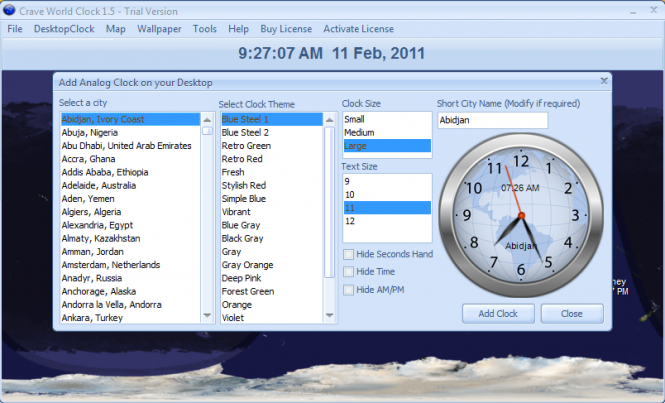Click Activate License menu item
Screen dimensions: 665x403
[358, 29]
